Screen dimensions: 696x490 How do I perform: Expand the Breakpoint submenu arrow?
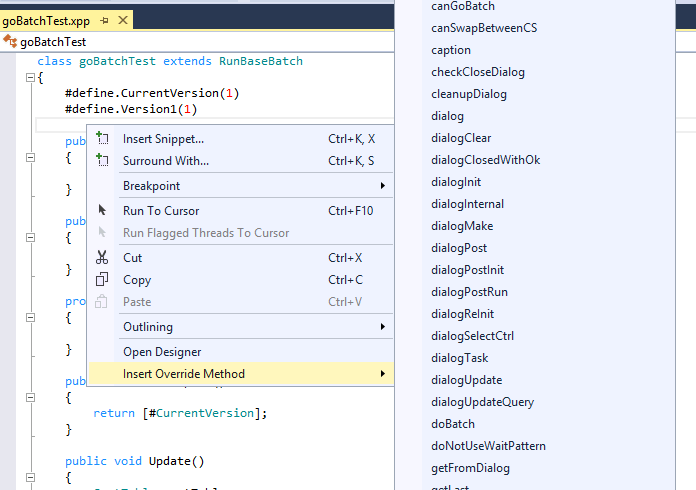383,186
